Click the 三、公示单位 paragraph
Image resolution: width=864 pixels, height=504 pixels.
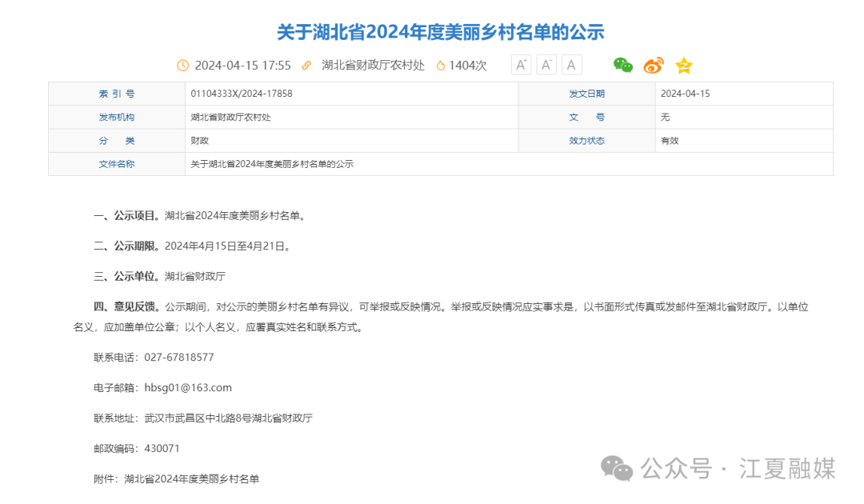pos(160,277)
